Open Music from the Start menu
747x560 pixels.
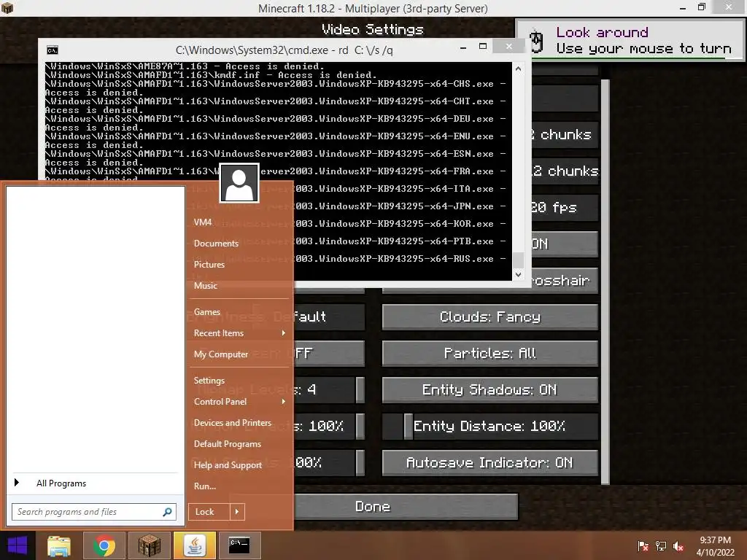[205, 286]
